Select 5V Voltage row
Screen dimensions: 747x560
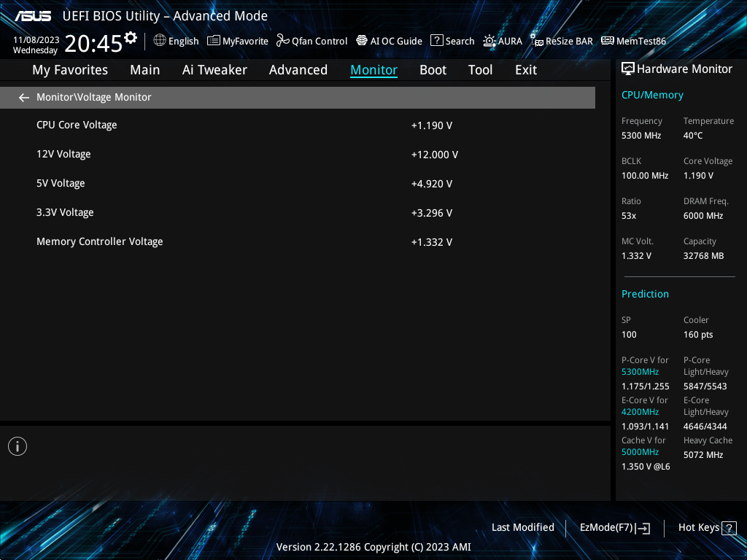[x=298, y=183]
